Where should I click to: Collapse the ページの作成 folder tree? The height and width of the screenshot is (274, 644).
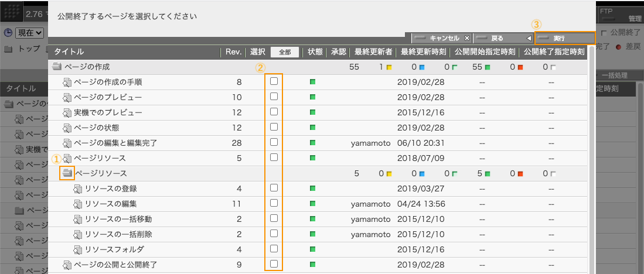(57, 67)
